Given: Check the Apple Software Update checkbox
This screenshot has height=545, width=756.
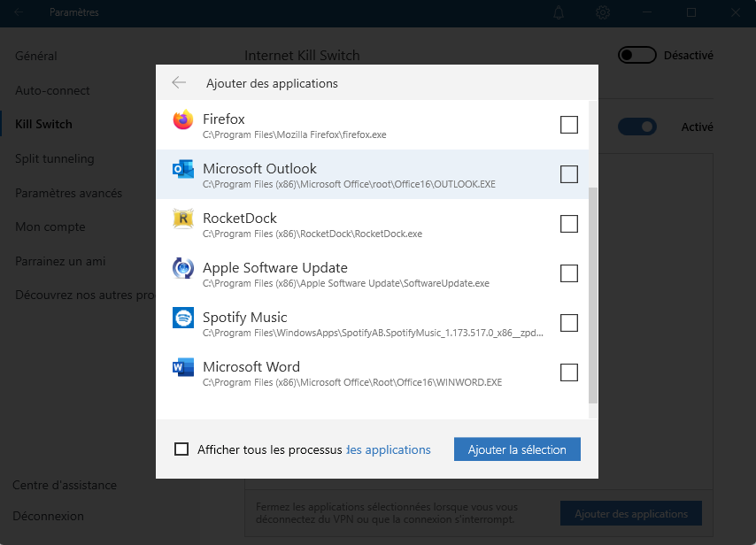Looking at the screenshot, I should click(569, 273).
